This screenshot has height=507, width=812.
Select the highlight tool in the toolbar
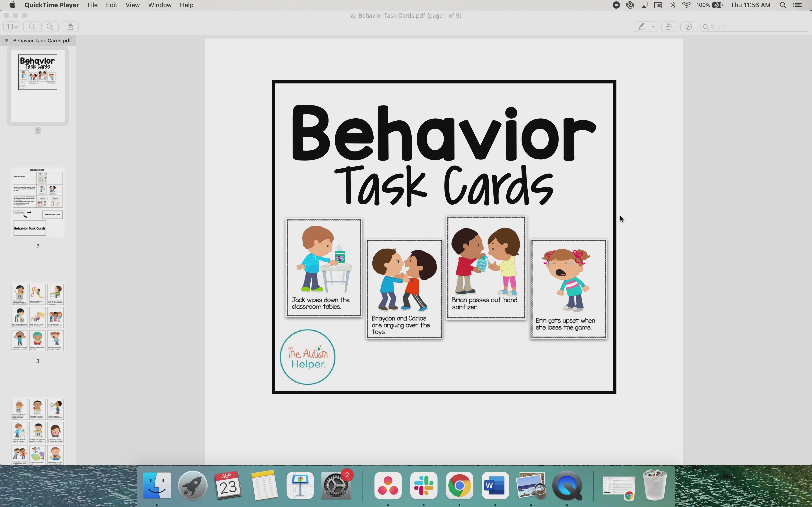coord(641,26)
